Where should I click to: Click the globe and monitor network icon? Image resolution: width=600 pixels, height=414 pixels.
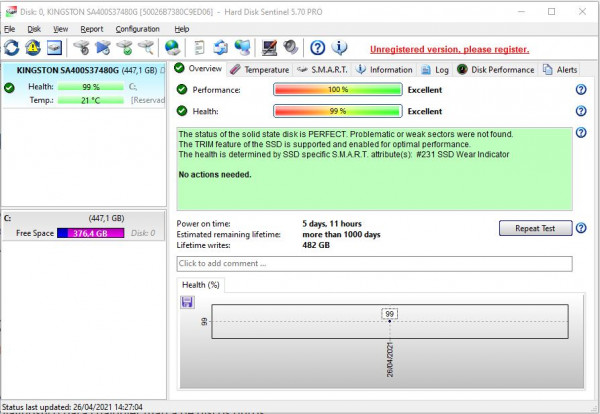click(242, 47)
